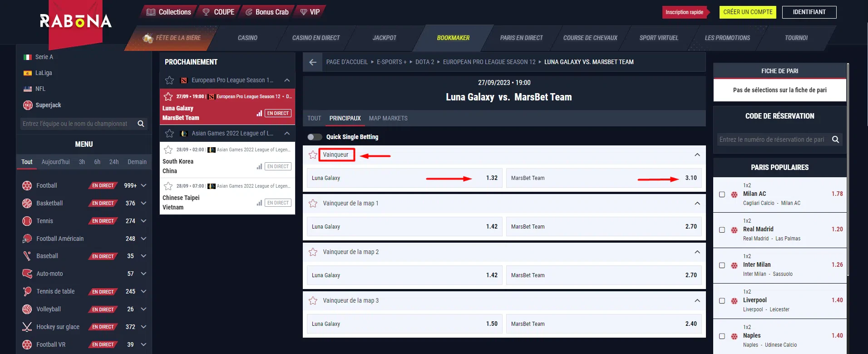Bet on MarsBet Team at 3.10

pos(604,178)
